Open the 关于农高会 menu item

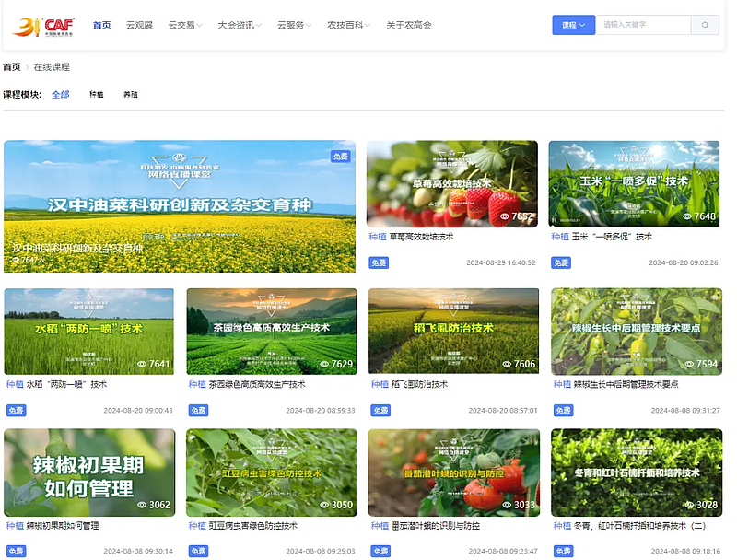tap(409, 25)
